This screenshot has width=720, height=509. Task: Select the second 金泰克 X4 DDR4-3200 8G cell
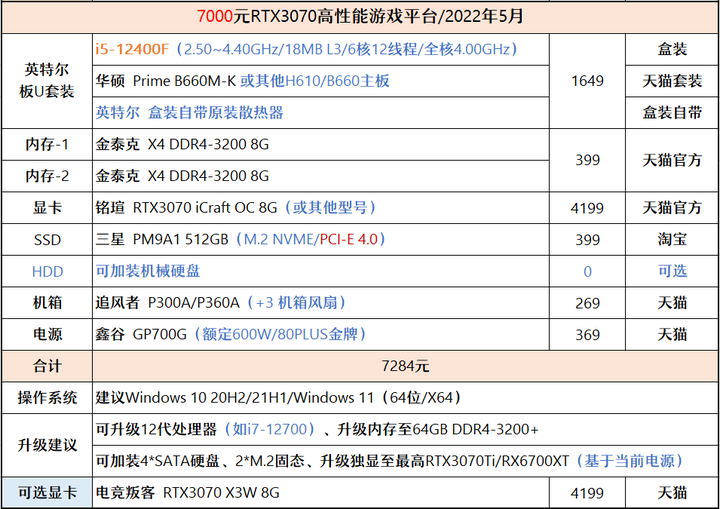(321, 176)
